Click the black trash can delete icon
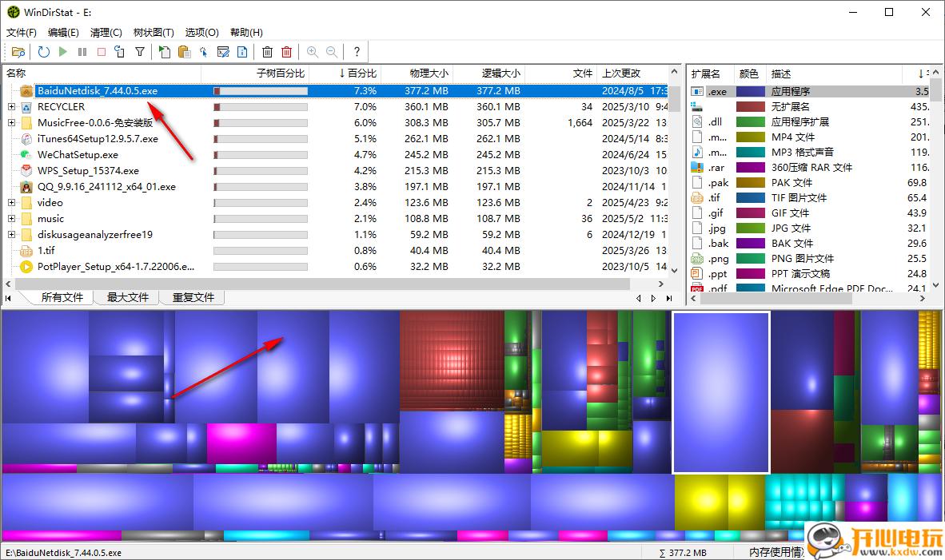The height and width of the screenshot is (560, 945). click(267, 52)
